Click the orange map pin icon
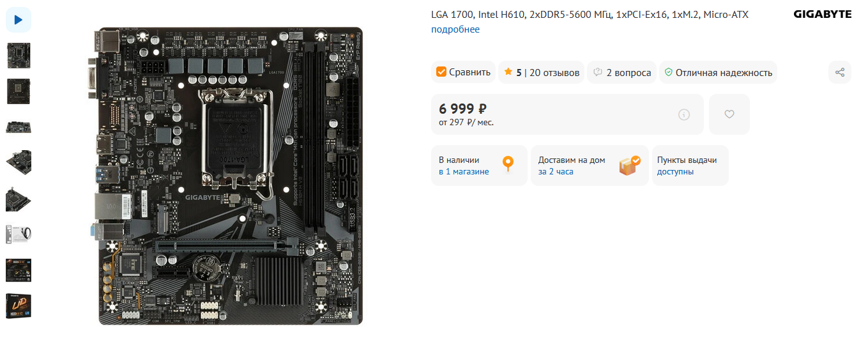Image resolution: width=868 pixels, height=338 pixels. click(508, 164)
